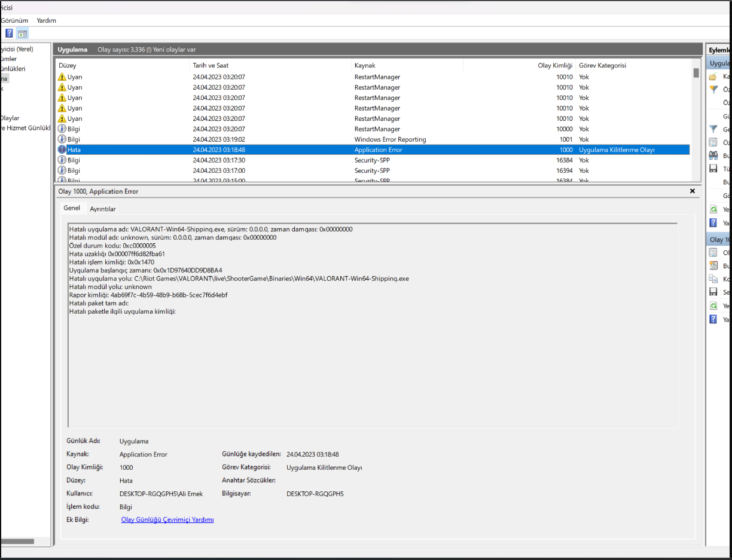Screen dimensions: 732x560
Task: Switch to the Ayrıntılar tab
Action: coord(103,209)
